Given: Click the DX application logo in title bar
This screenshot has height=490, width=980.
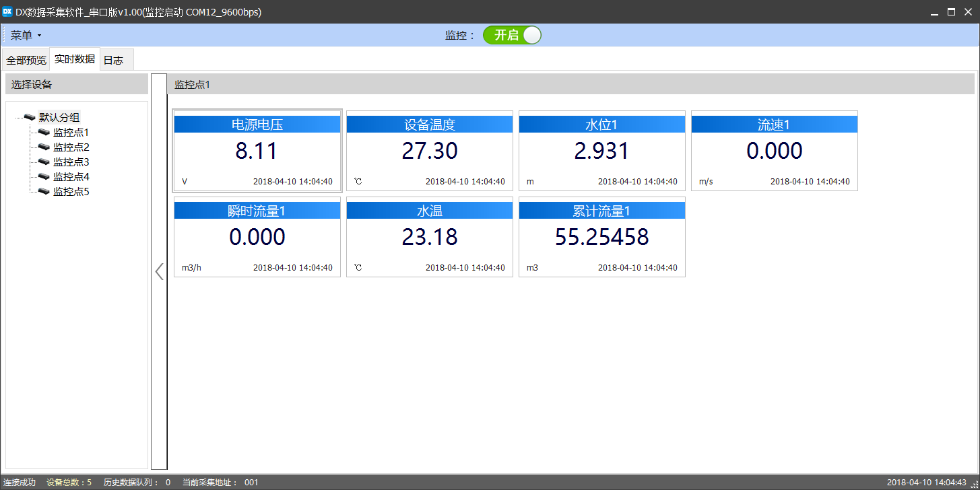Looking at the screenshot, I should coord(8,11).
